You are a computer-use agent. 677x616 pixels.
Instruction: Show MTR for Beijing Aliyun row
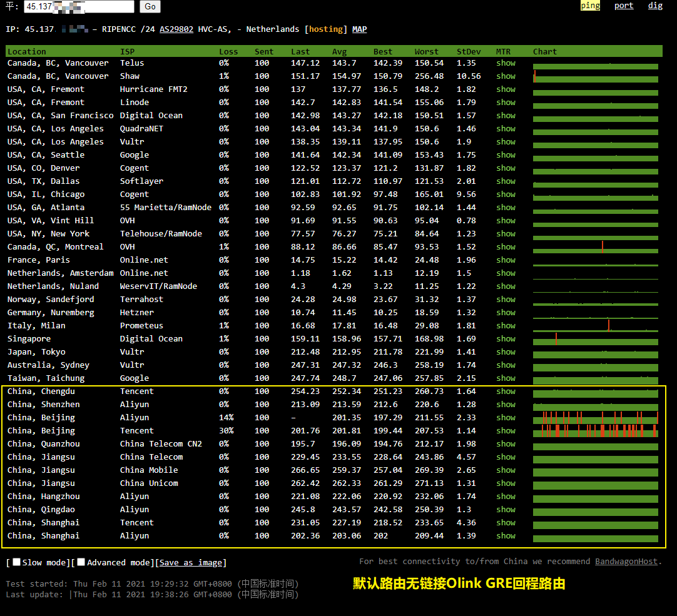click(x=506, y=417)
